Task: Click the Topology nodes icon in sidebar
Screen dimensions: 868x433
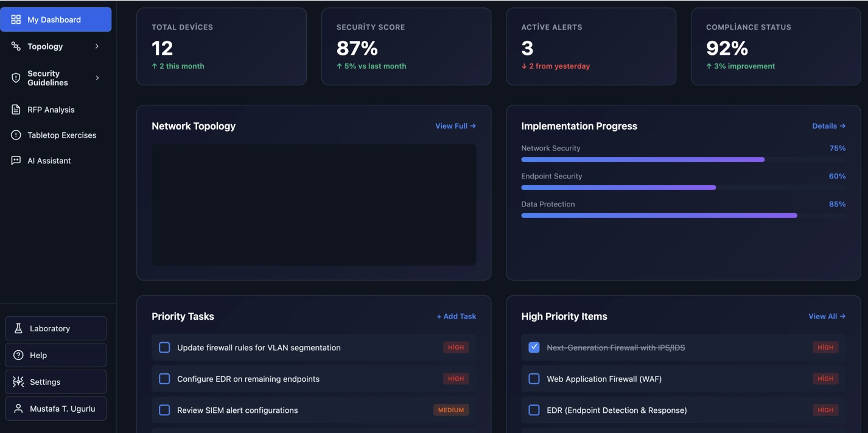Action: click(16, 46)
